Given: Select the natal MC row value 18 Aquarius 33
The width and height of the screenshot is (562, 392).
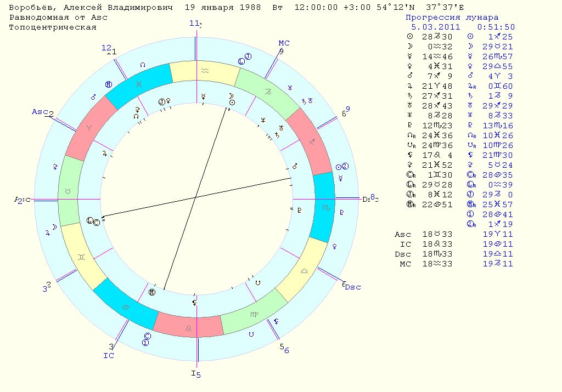Looking at the screenshot, I should pos(437,264).
